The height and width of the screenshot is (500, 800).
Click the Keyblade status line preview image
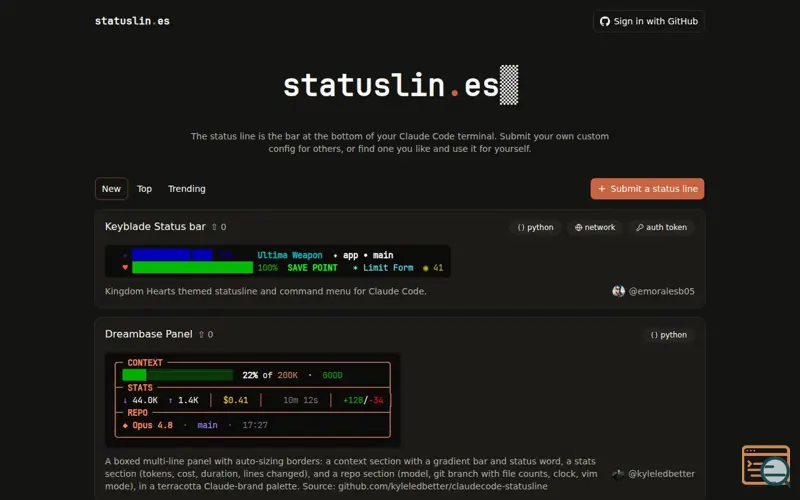pyautogui.click(x=278, y=261)
